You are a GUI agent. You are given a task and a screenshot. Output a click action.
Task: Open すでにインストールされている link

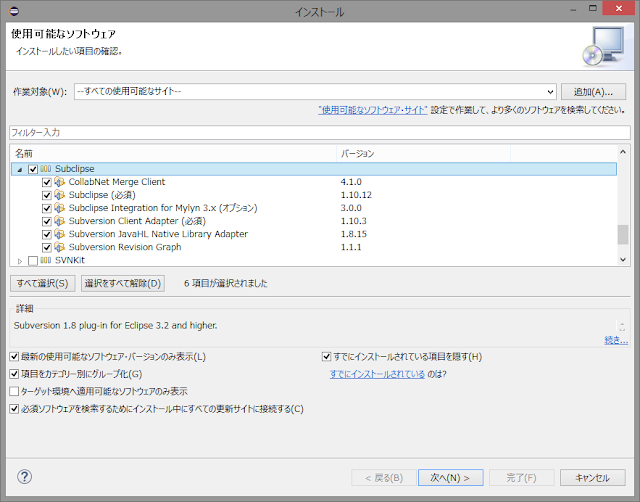click(x=377, y=374)
